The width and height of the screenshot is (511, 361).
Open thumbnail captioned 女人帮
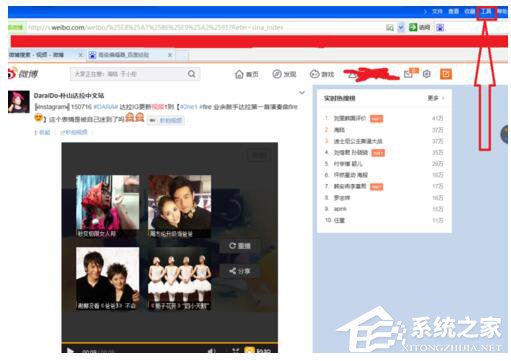(x=108, y=206)
